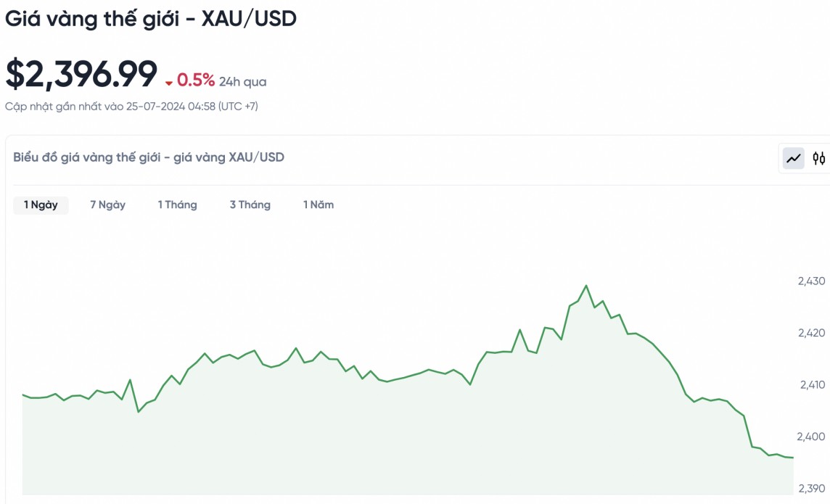Click the 0.5% change percentage
Image resolution: width=830 pixels, height=504 pixels.
tap(196, 80)
